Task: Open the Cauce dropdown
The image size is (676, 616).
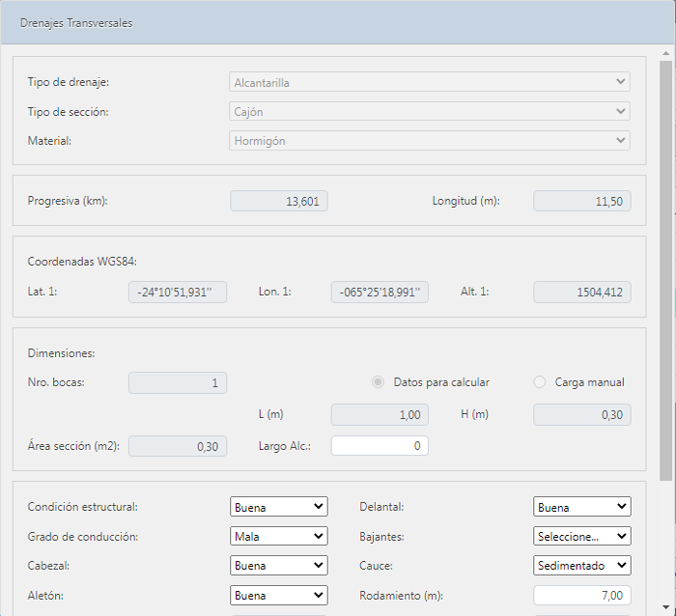Action: 582,566
